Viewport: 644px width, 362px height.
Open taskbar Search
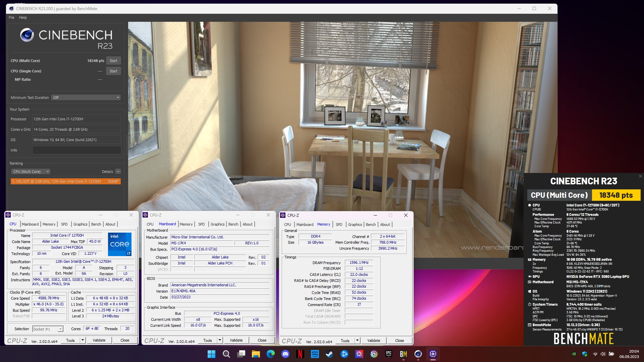pos(226,354)
